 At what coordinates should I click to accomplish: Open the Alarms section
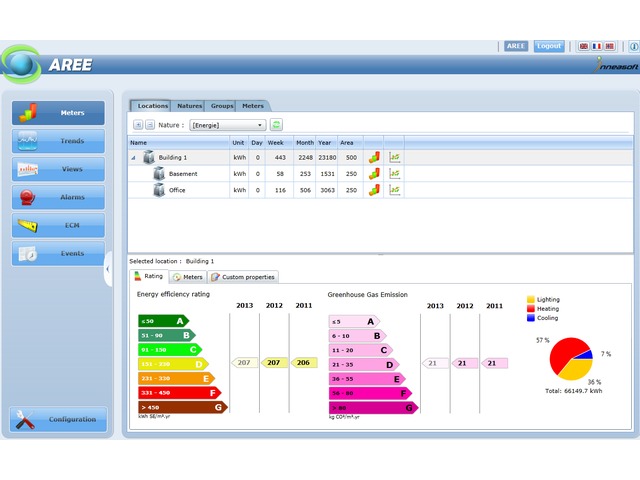point(59,198)
